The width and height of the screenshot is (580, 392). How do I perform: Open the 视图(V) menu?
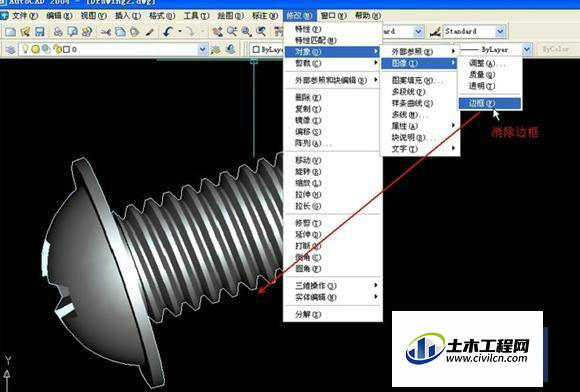click(x=93, y=16)
